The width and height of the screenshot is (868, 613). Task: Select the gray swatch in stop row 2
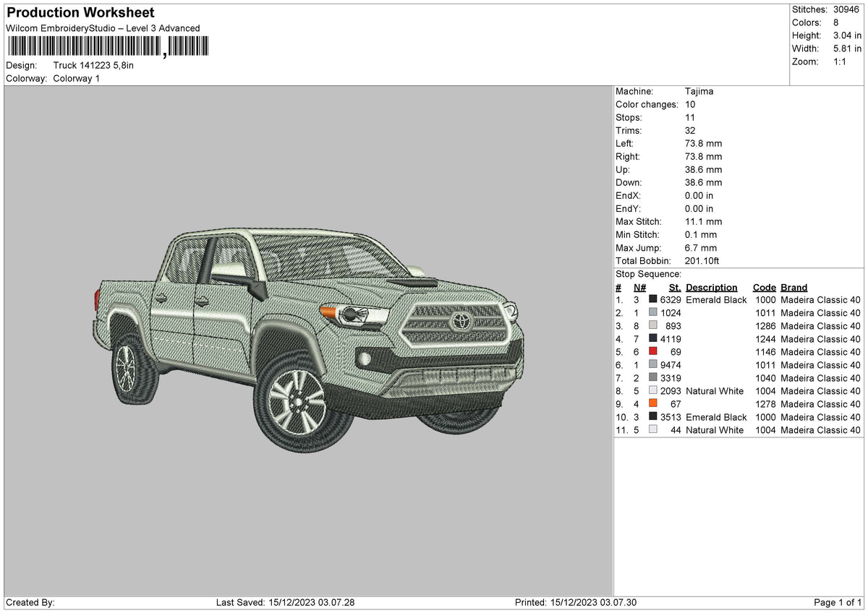(x=653, y=313)
